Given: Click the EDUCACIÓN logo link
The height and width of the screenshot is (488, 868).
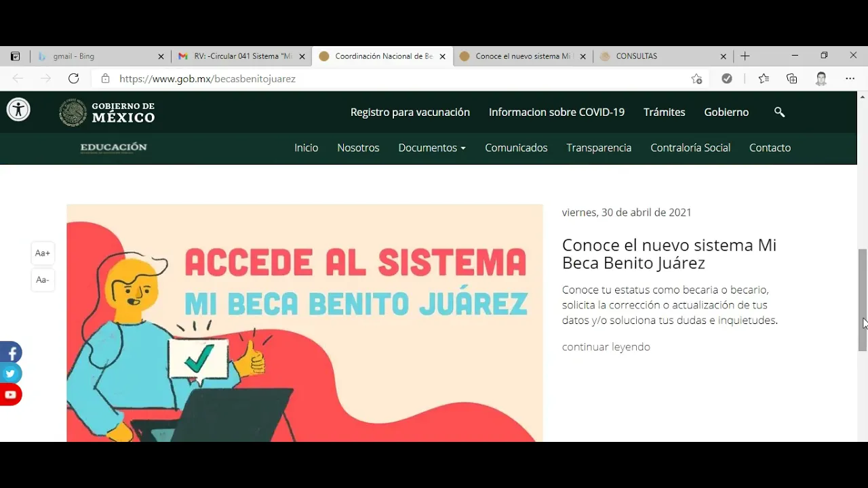Looking at the screenshot, I should click(113, 148).
